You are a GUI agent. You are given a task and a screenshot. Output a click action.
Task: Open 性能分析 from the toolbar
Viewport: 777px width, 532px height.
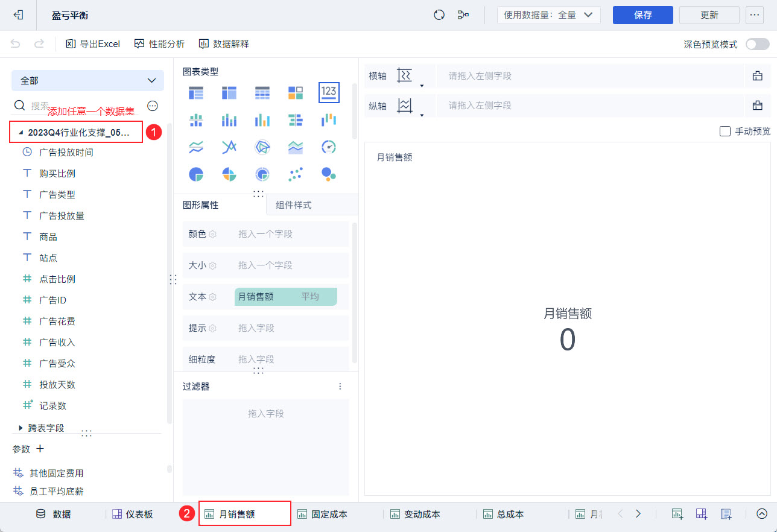click(x=159, y=44)
